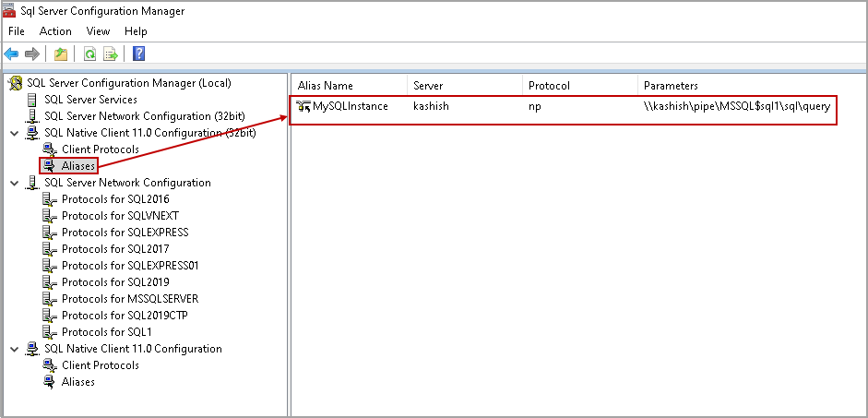Click the Protocols for SQL1 icon

point(50,332)
